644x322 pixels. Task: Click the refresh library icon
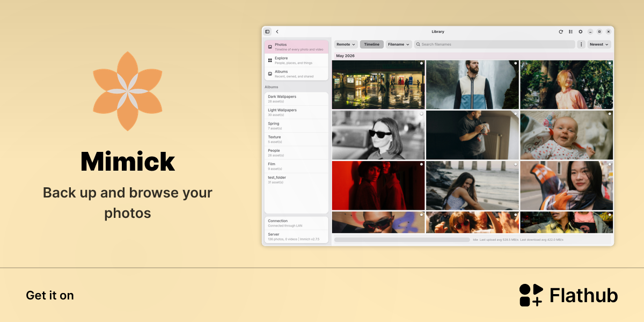[561, 32]
